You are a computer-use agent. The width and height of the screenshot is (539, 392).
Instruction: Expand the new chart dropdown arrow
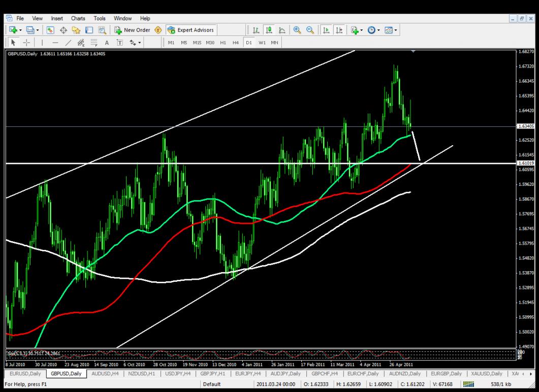coord(21,30)
